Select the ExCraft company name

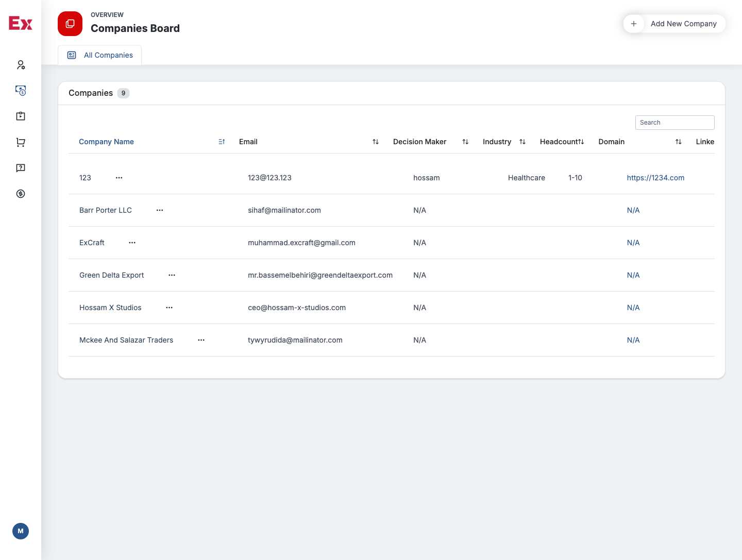[x=92, y=243]
